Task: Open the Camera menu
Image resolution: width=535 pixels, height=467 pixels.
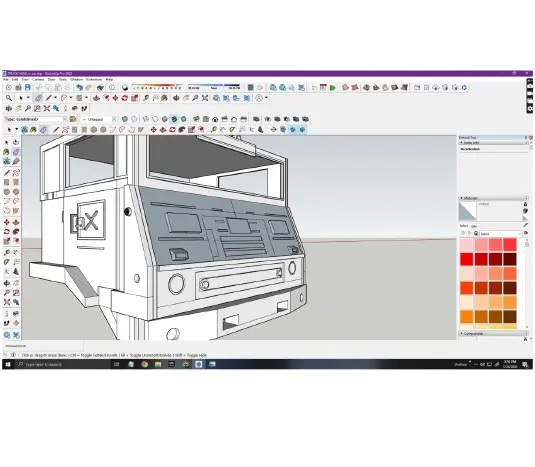Action: click(x=38, y=79)
